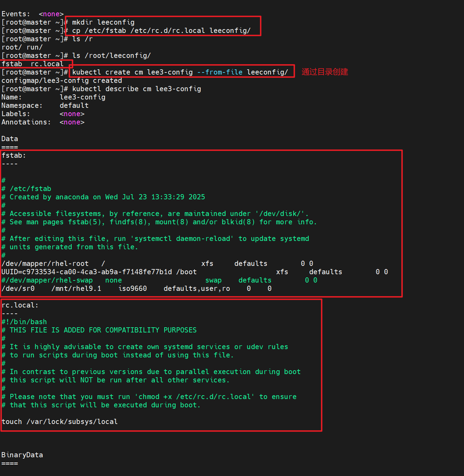The image size is (464, 476).
Task: Click the 'BinaryData' section heading
Action: pyautogui.click(x=22, y=455)
